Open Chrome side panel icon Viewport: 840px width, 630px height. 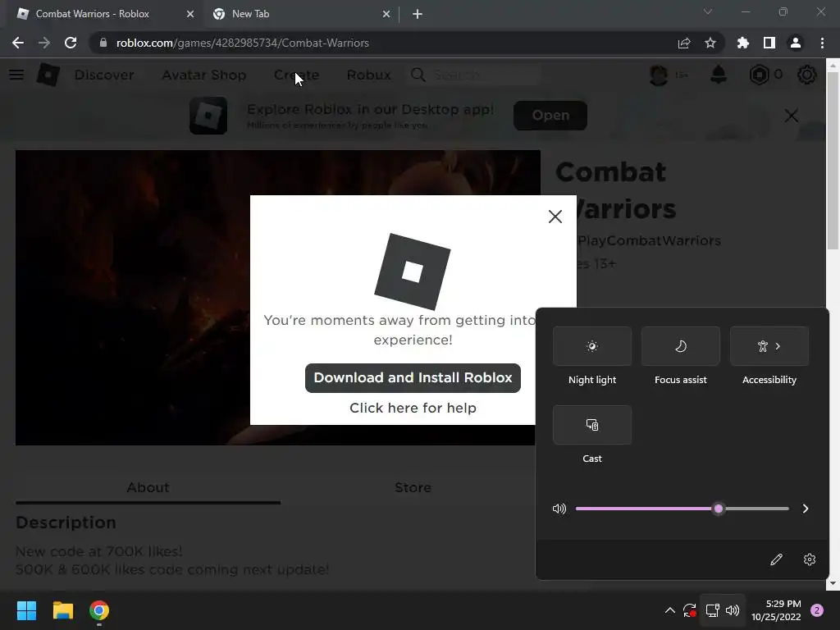(x=769, y=43)
